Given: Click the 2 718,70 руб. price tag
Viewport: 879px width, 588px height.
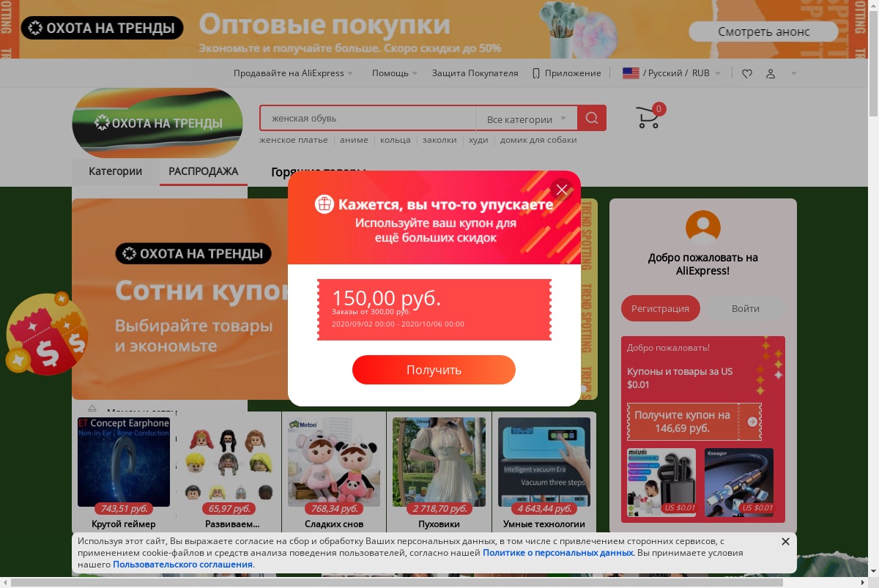Looking at the screenshot, I should pyautogui.click(x=439, y=508).
